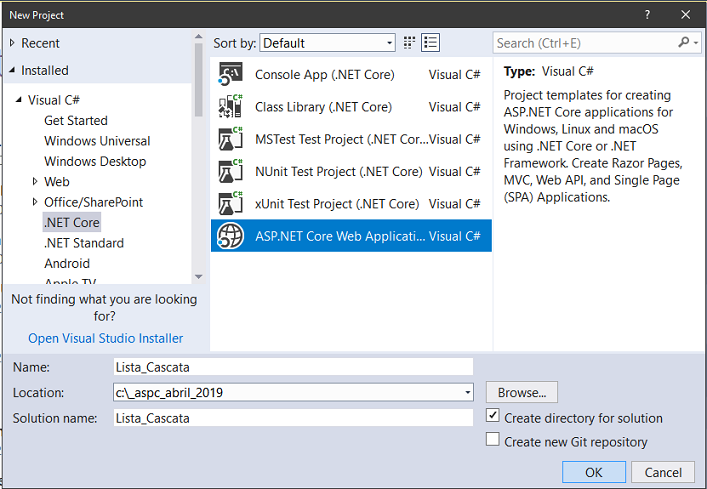The width and height of the screenshot is (707, 489).
Task: Close the New Project dialog
Action: point(685,15)
